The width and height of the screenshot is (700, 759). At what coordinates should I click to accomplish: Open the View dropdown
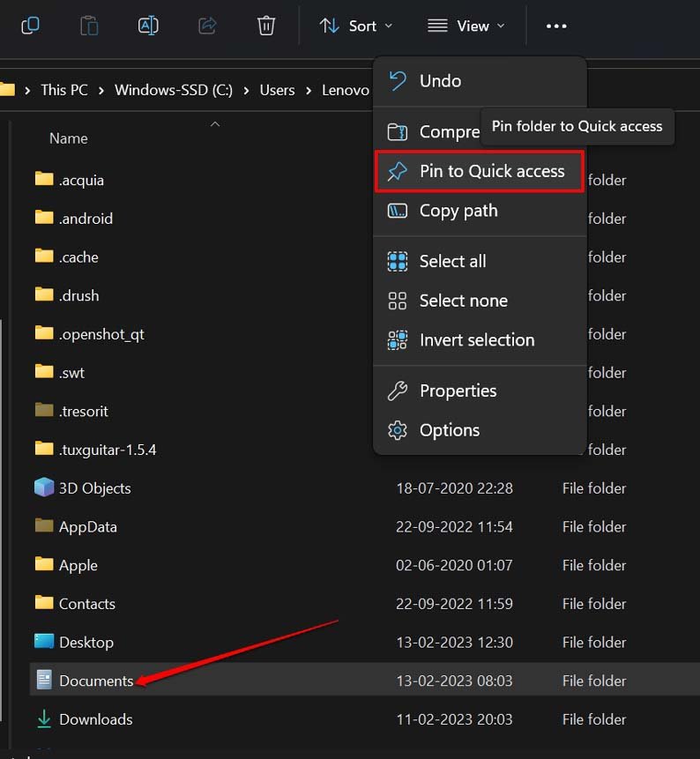(x=466, y=26)
